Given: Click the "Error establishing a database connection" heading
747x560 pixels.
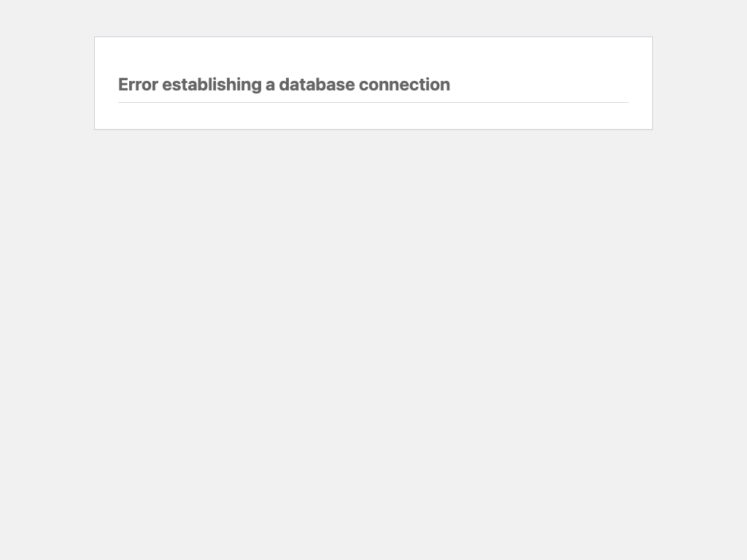Looking at the screenshot, I should pos(284,85).
